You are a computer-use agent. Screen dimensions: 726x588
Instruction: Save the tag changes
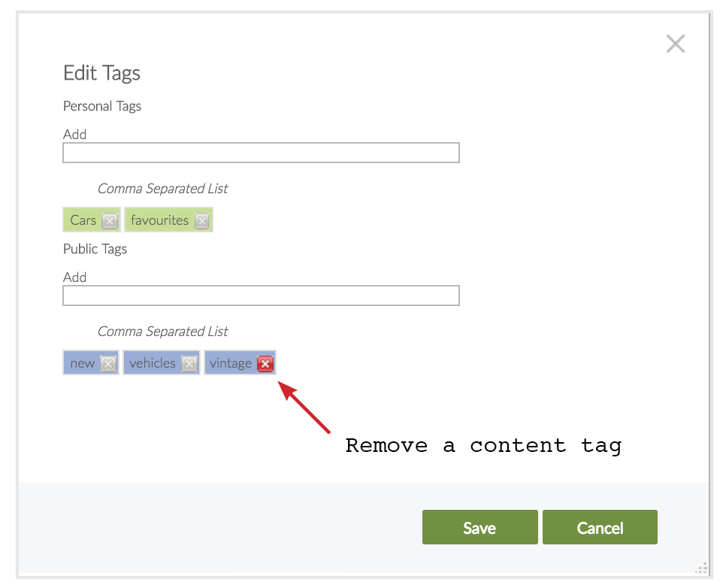(x=479, y=527)
